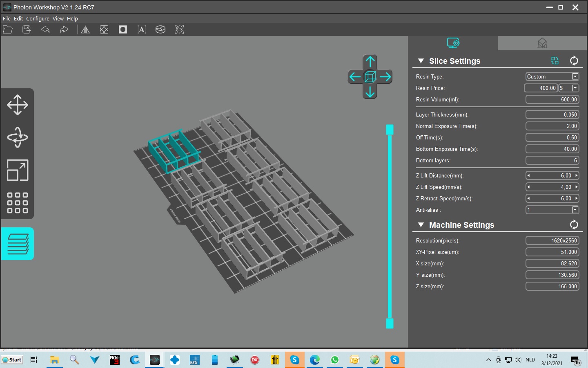Click the hollow model toolbar icon
Viewport: 588px width, 368px height.
(104, 29)
